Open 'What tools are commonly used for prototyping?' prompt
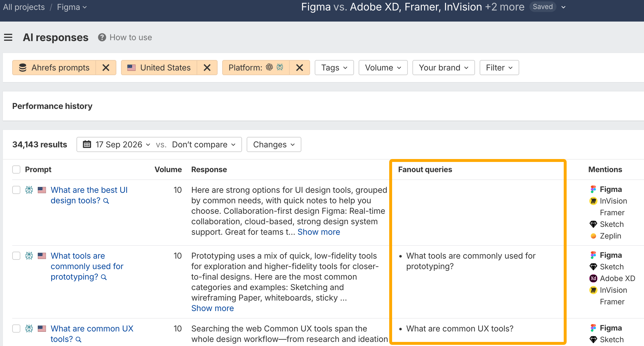The image size is (644, 346). pos(87,266)
